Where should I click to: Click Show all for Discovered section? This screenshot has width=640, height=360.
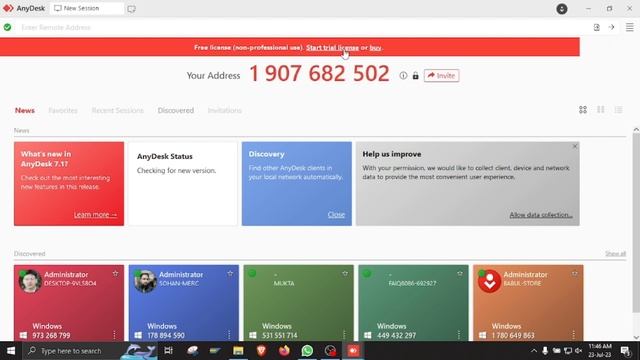(616, 254)
